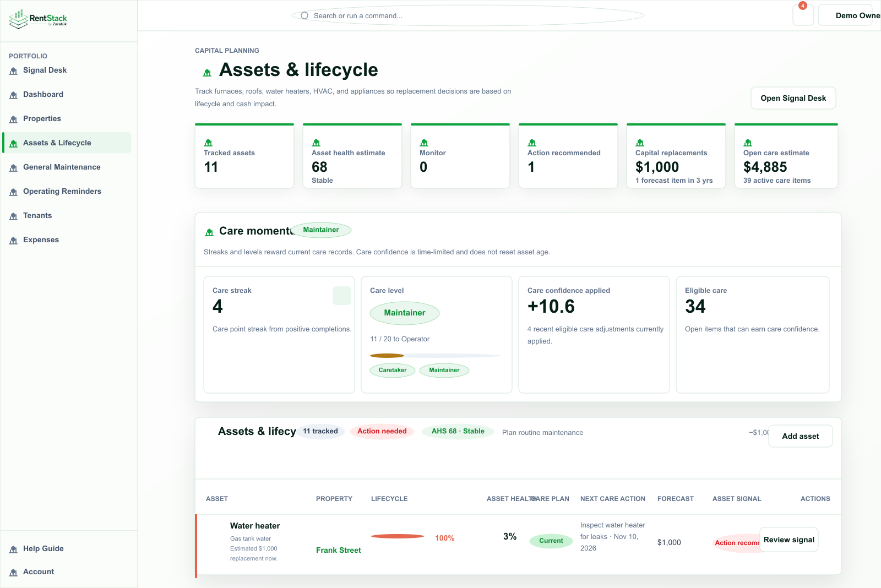Click the Assets & Lifecycle sidebar icon

tap(13, 143)
